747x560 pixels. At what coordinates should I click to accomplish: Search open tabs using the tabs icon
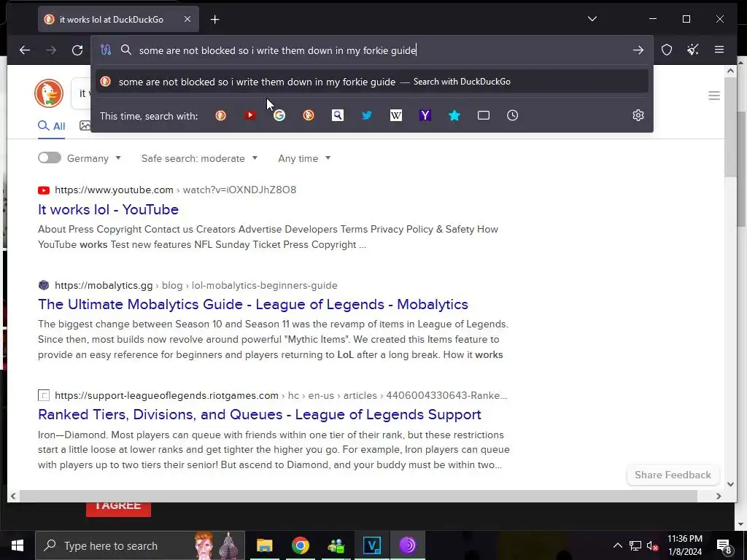coord(484,115)
